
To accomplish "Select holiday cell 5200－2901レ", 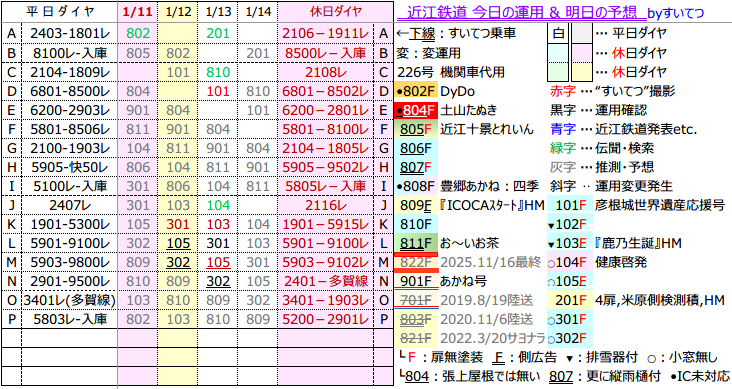I will coord(325,319).
